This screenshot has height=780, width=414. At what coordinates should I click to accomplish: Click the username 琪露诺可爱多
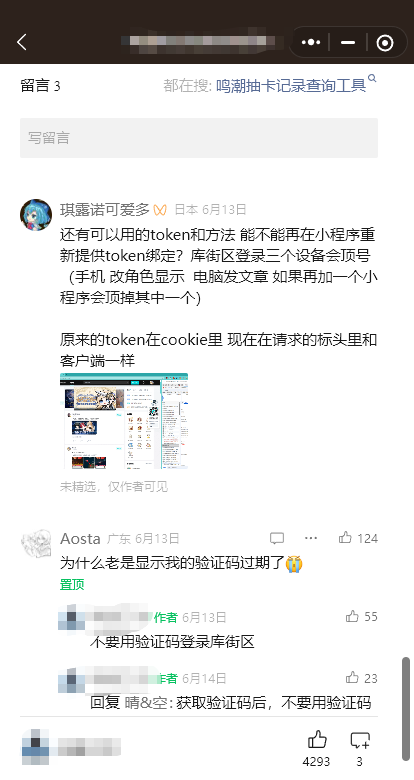coord(104,210)
